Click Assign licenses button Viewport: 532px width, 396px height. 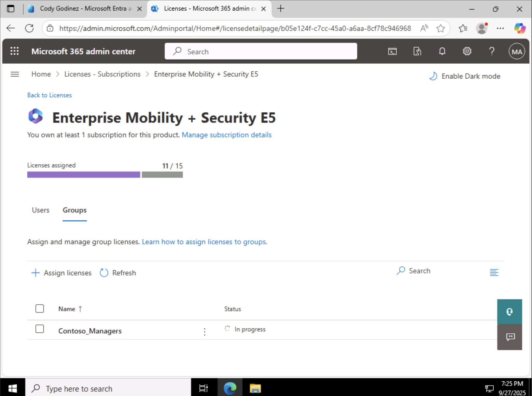pyautogui.click(x=61, y=273)
